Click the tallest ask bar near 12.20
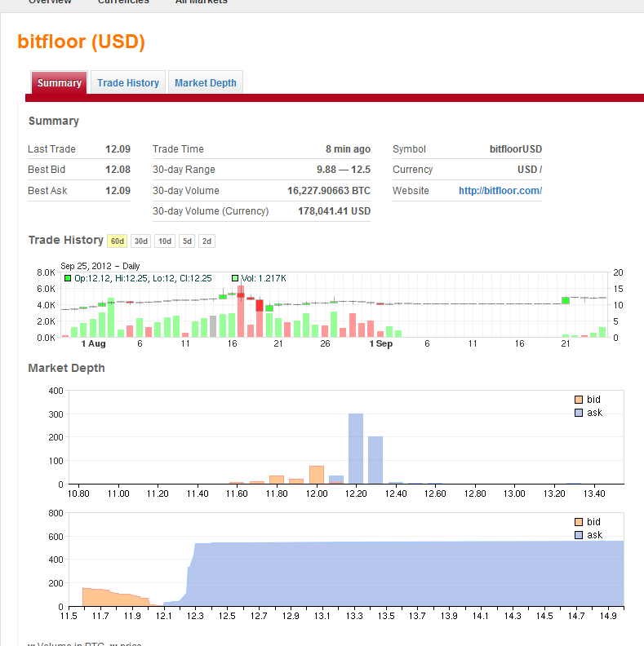Image resolution: width=644 pixels, height=646 pixels. click(356, 449)
